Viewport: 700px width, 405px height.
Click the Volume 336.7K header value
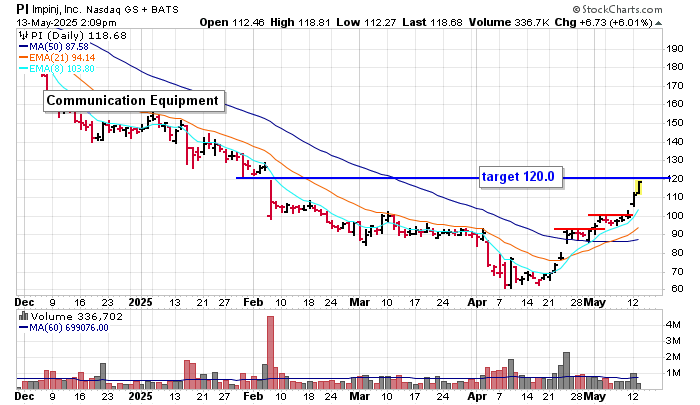[x=508, y=22]
